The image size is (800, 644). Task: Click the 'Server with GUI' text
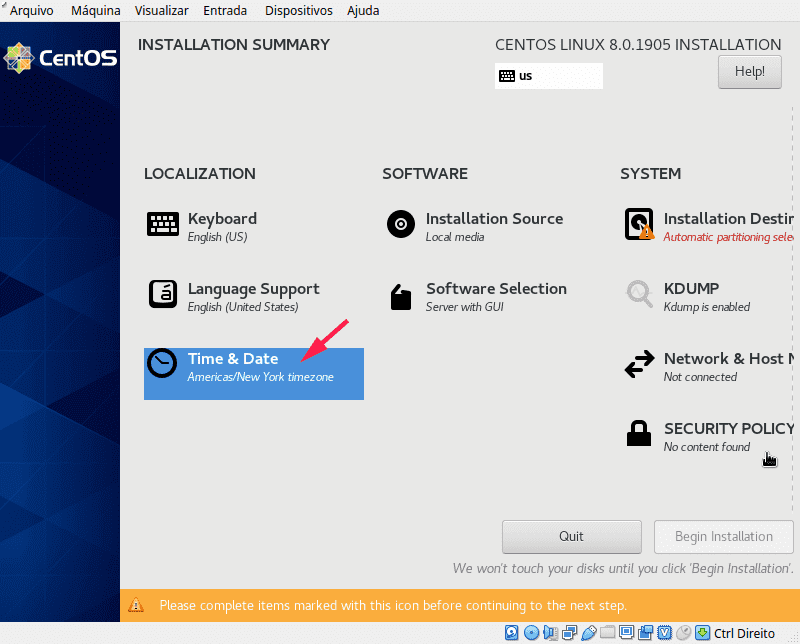pyautogui.click(x=464, y=307)
